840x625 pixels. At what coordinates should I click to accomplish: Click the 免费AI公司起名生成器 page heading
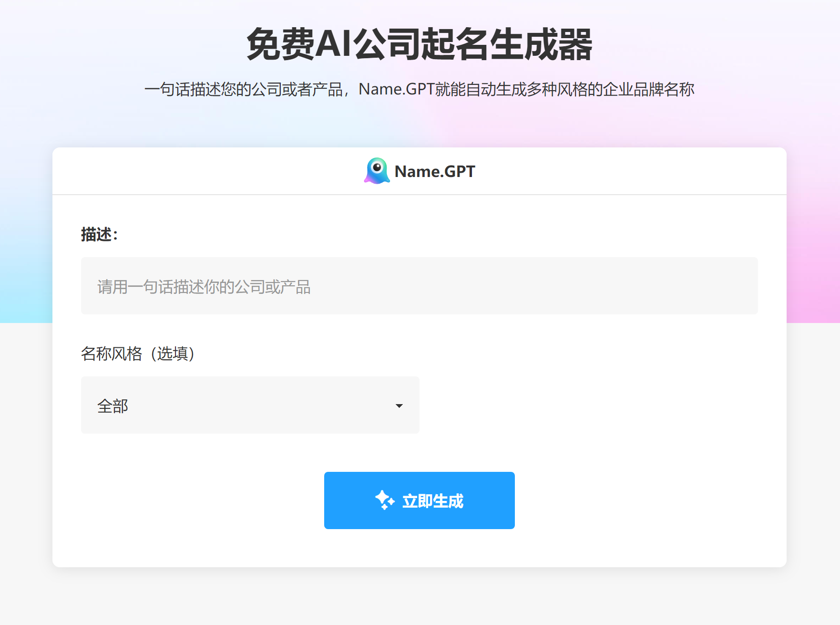420,44
